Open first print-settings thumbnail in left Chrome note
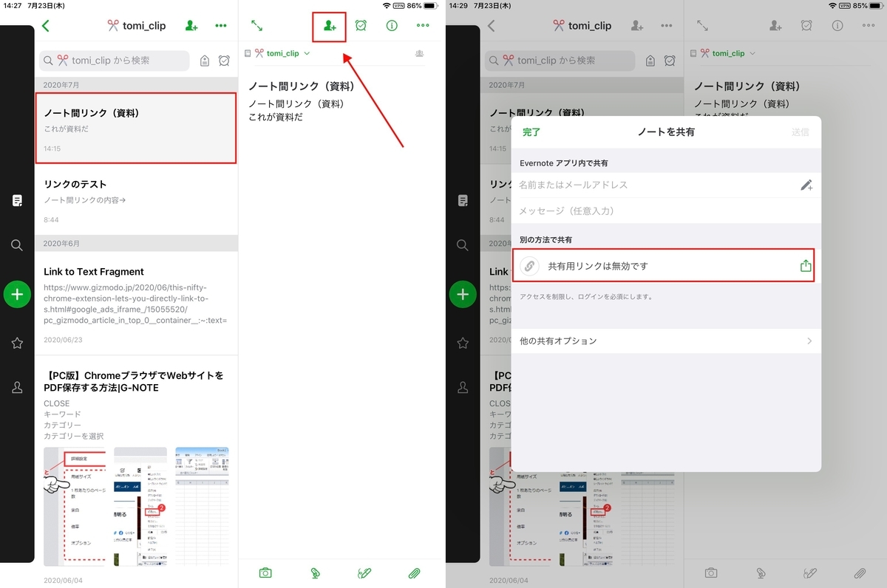Image resolution: width=887 pixels, height=588 pixels. point(75,507)
